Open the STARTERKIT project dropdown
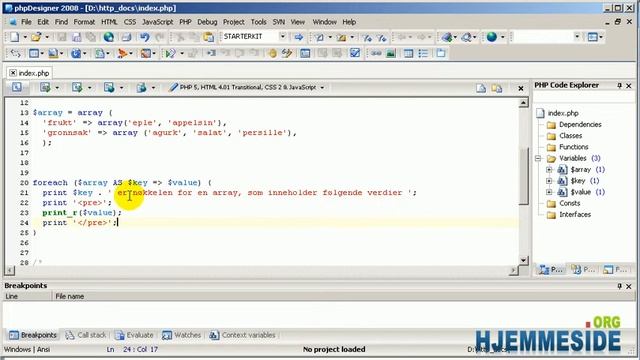Screen dimensions: 640x360 [282, 36]
